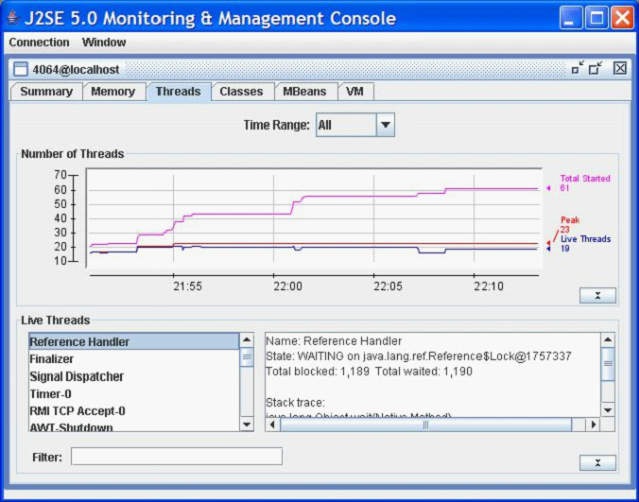Open the Time Range dropdown arrow
Screen dimensions: 639x502
(x=385, y=125)
